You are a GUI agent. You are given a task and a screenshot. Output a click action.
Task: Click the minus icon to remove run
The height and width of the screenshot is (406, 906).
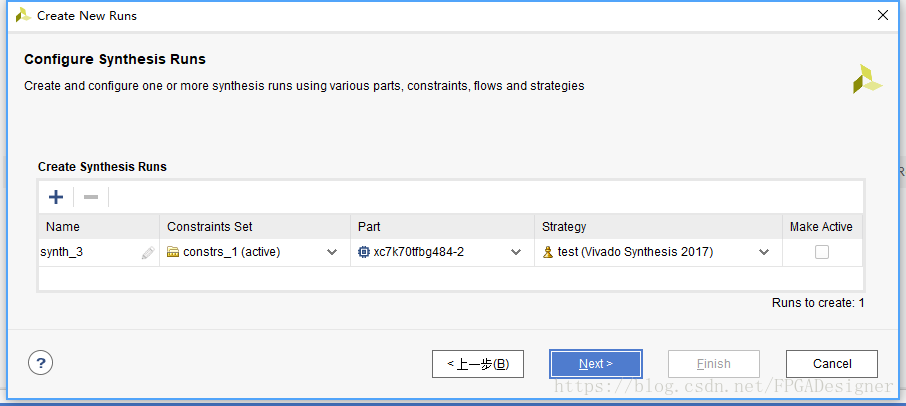click(90, 197)
